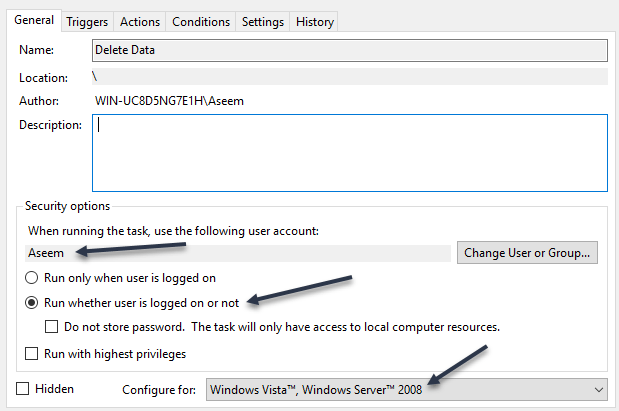Screen dimensions: 619x411
Task: Select the Conditions tab
Action: 201,21
